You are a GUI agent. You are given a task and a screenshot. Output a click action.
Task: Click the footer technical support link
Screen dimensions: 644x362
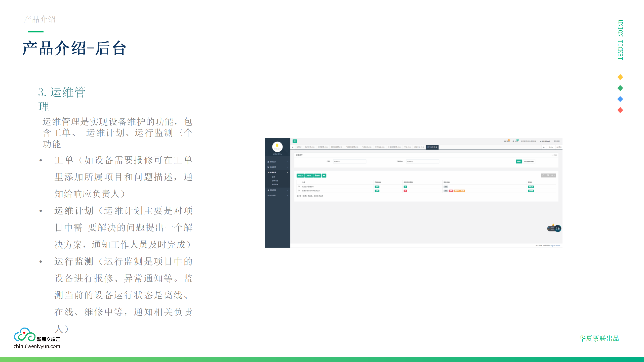[555, 246]
